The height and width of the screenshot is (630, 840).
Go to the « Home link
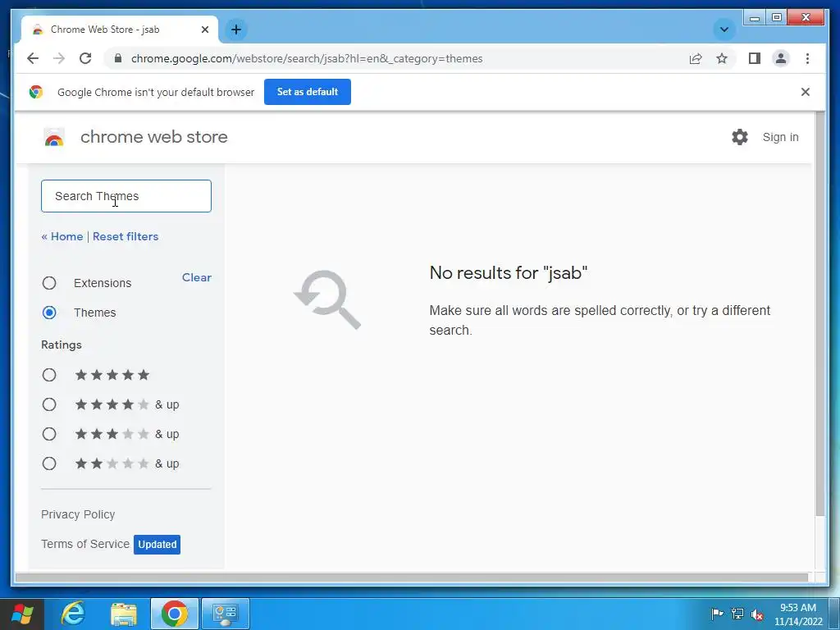coord(62,236)
